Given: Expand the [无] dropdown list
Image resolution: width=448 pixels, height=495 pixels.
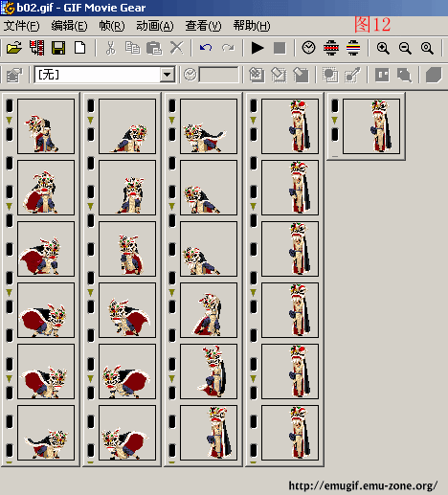Looking at the screenshot, I should pyautogui.click(x=168, y=75).
